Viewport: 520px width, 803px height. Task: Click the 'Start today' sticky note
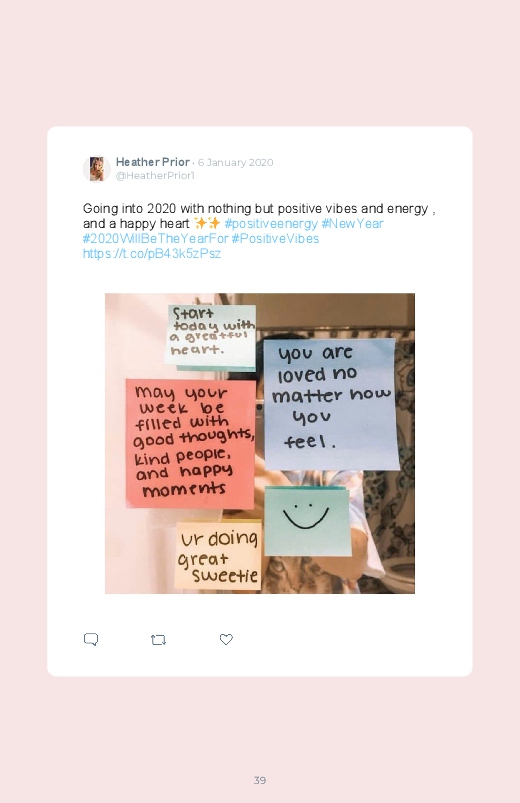pos(212,336)
